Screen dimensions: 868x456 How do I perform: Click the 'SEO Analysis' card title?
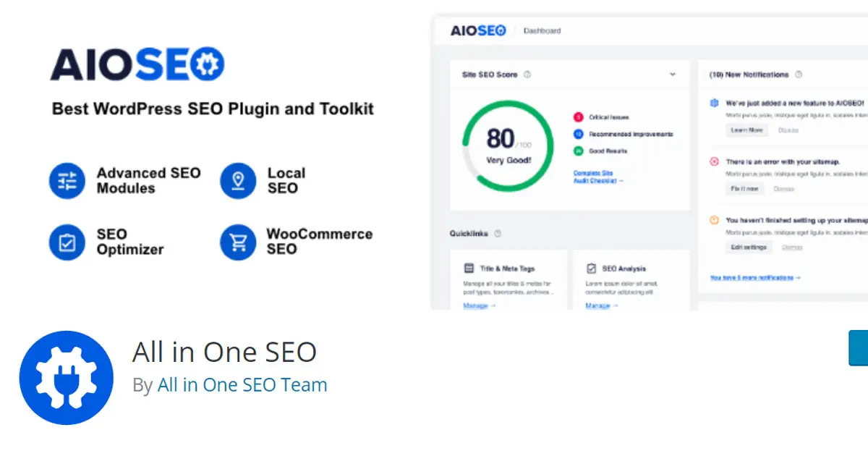(x=624, y=268)
